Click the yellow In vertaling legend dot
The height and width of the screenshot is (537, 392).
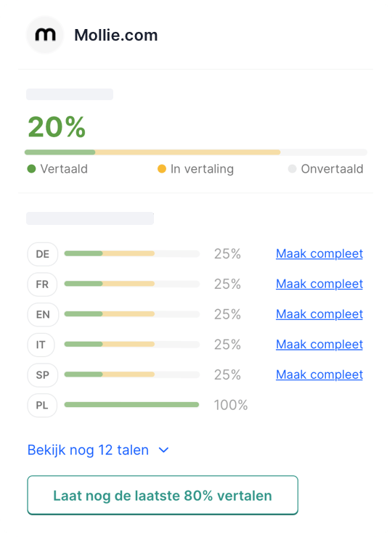pos(162,169)
